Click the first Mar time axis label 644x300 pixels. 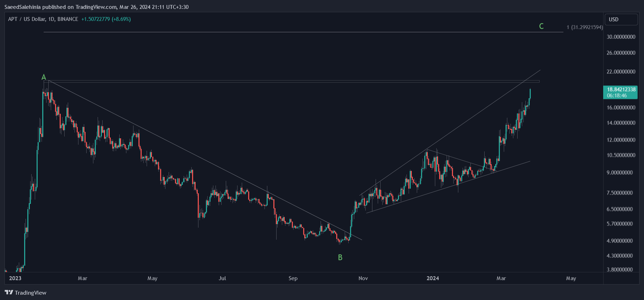click(82, 278)
